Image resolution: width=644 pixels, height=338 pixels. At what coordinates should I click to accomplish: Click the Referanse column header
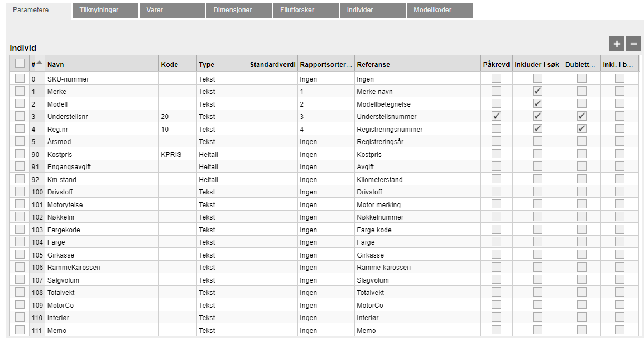pyautogui.click(x=417, y=64)
